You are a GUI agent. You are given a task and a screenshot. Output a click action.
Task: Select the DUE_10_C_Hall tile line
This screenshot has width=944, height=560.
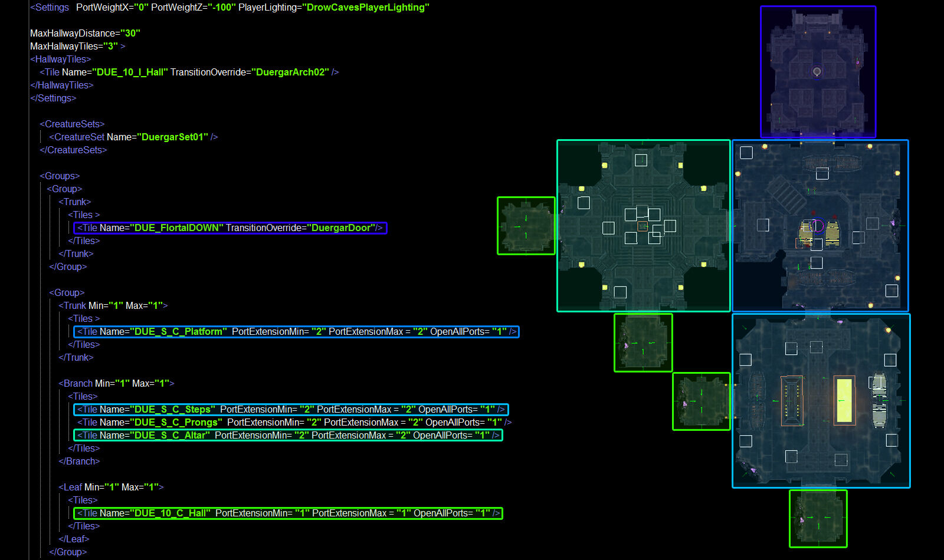(288, 513)
